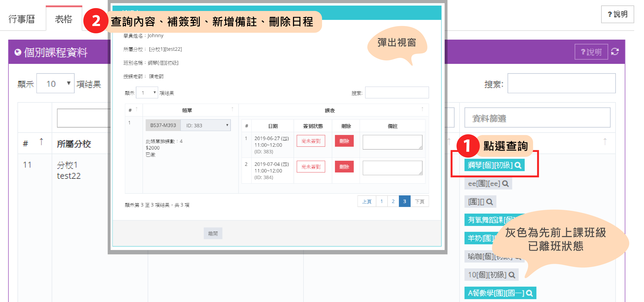Click magnifier icon on A餐數學[團][國一] tag
644x302 pixels.
pos(529,293)
